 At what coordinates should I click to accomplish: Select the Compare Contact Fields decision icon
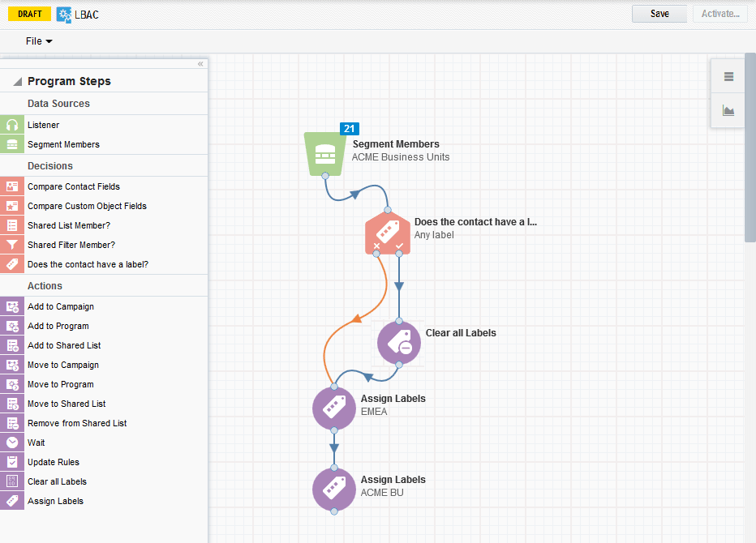pos(11,186)
